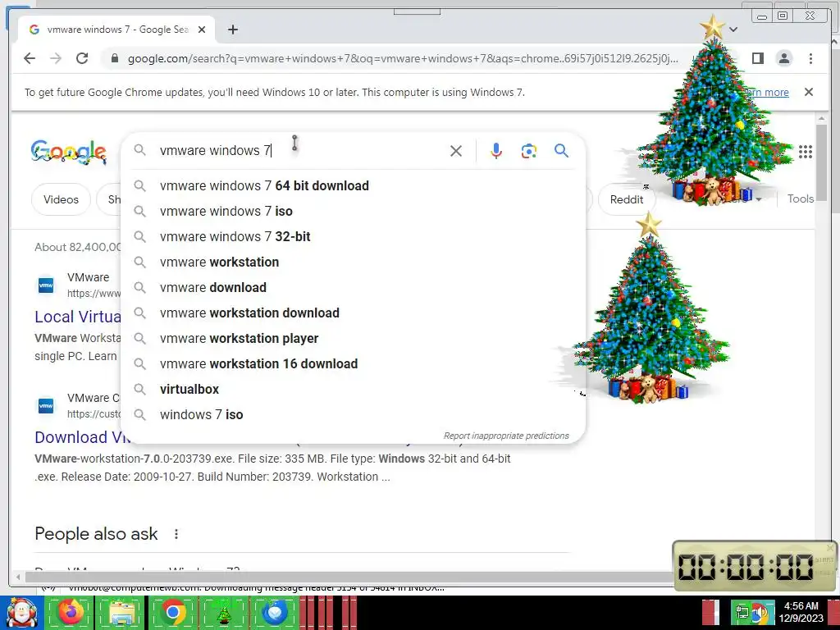Open People also ask options menu
This screenshot has height=630, width=840.
[176, 534]
